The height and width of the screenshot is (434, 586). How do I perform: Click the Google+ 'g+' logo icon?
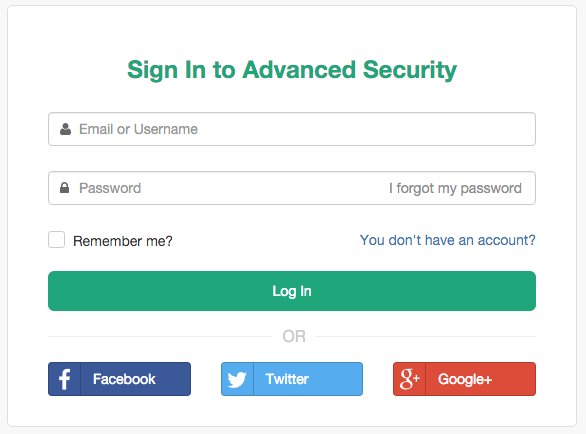(410, 379)
